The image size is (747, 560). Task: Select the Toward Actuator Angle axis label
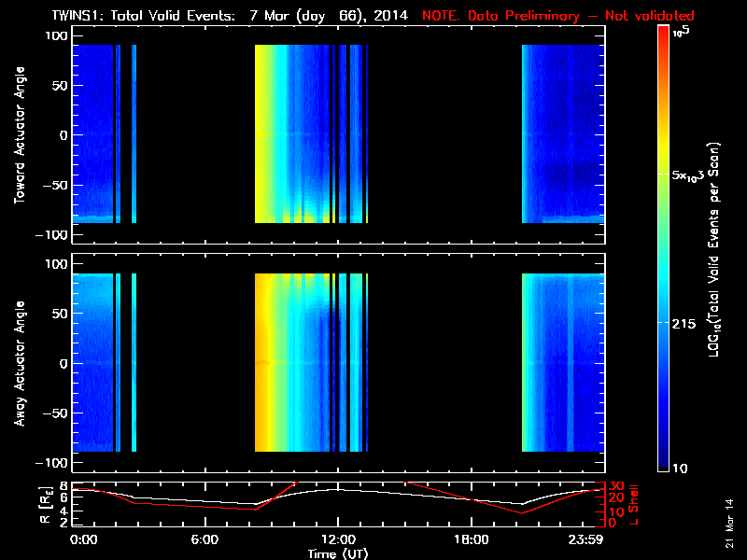point(20,135)
